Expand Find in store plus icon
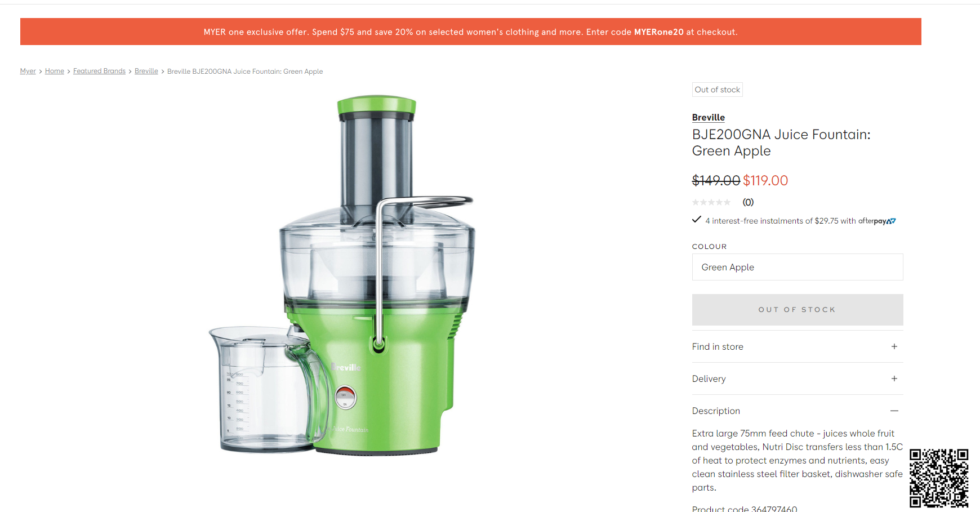980x512 pixels. click(x=894, y=346)
